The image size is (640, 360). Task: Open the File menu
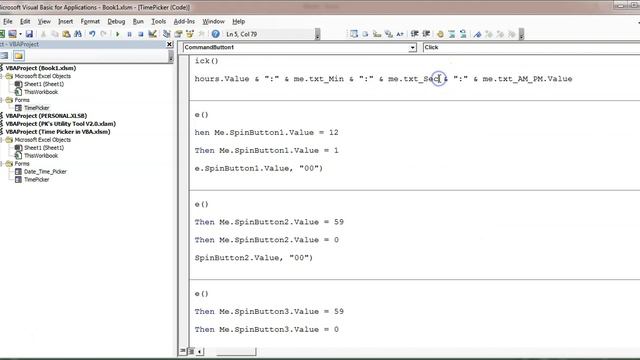pos(7,21)
